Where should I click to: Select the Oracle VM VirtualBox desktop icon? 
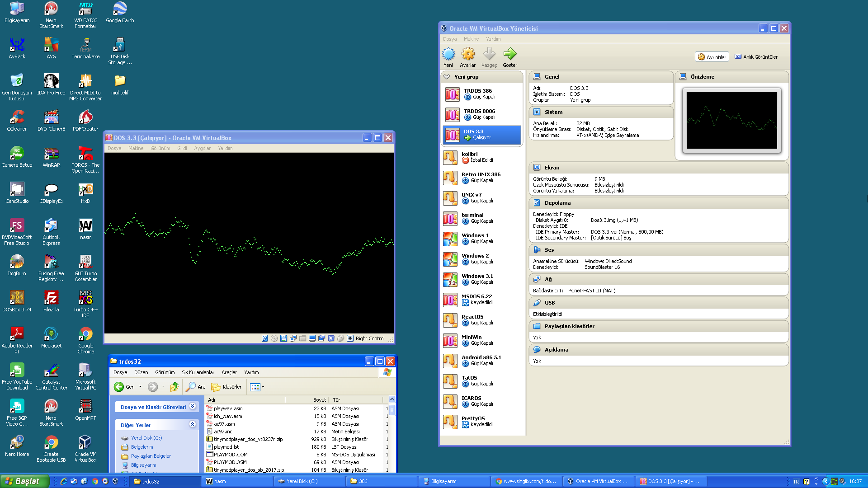[85, 449]
